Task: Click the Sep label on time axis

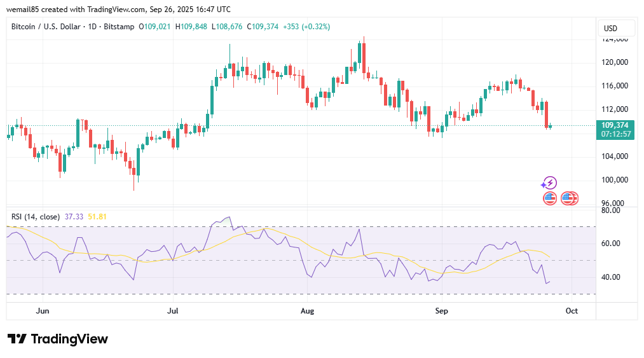Action: 441,311
